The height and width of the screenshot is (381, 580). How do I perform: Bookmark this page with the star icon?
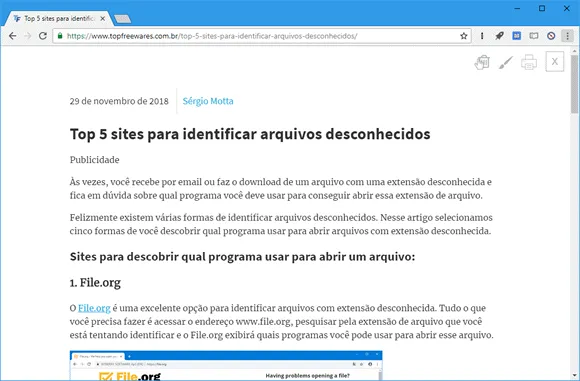click(x=463, y=36)
